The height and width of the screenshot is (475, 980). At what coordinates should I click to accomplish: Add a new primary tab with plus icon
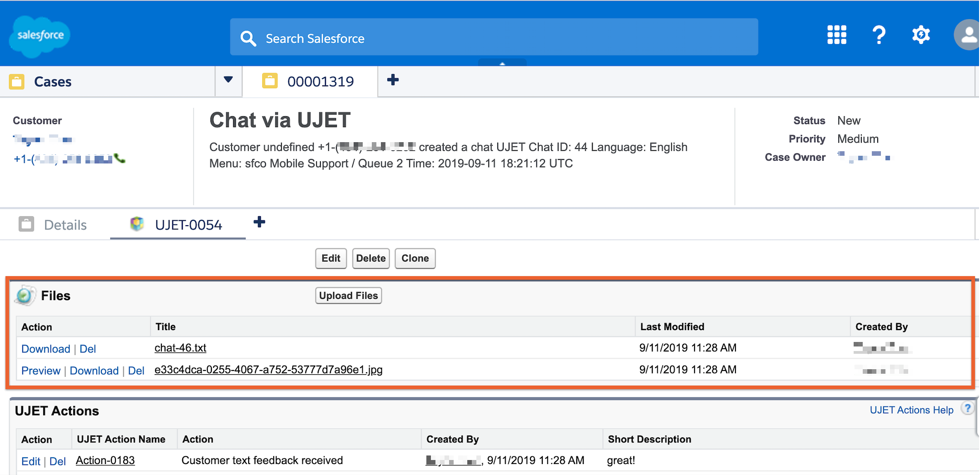tap(393, 80)
